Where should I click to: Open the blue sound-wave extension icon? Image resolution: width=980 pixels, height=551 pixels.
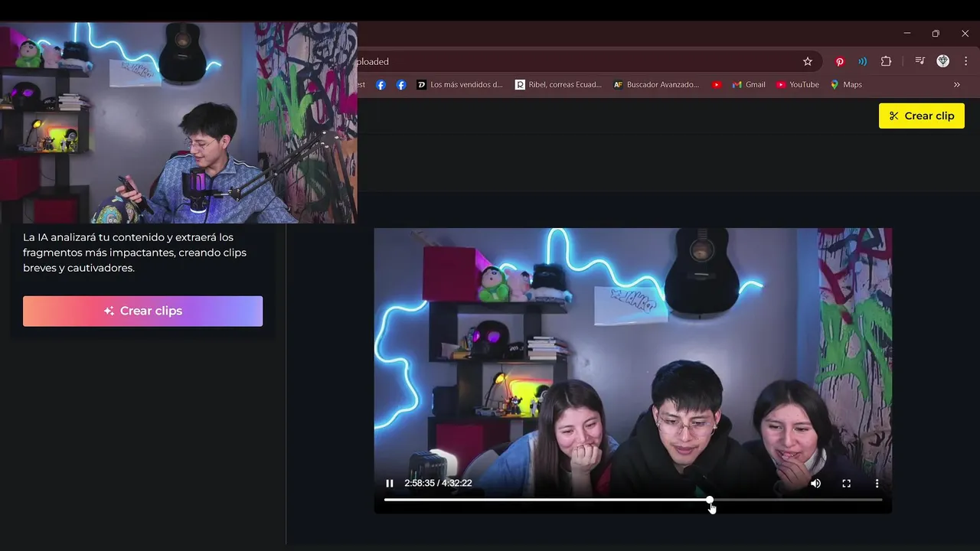pyautogui.click(x=862, y=61)
